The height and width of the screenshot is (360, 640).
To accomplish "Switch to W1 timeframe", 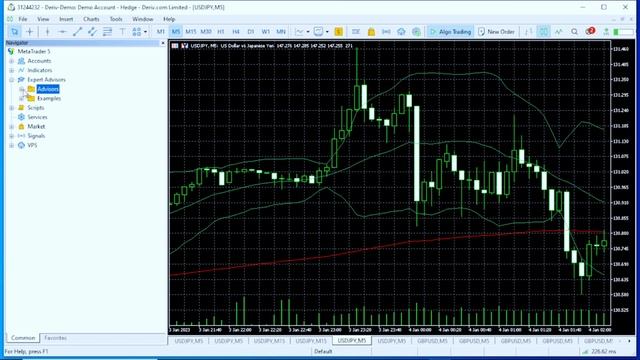I will [266, 32].
